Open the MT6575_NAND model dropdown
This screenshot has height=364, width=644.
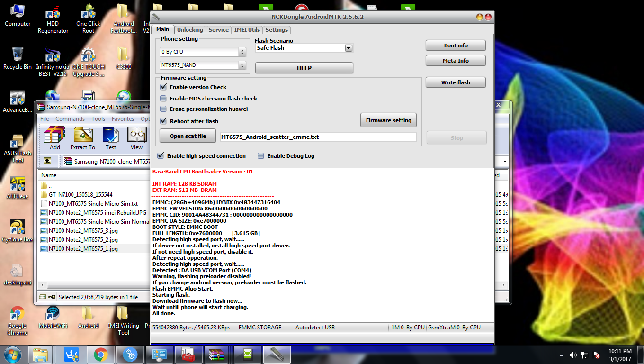point(203,65)
